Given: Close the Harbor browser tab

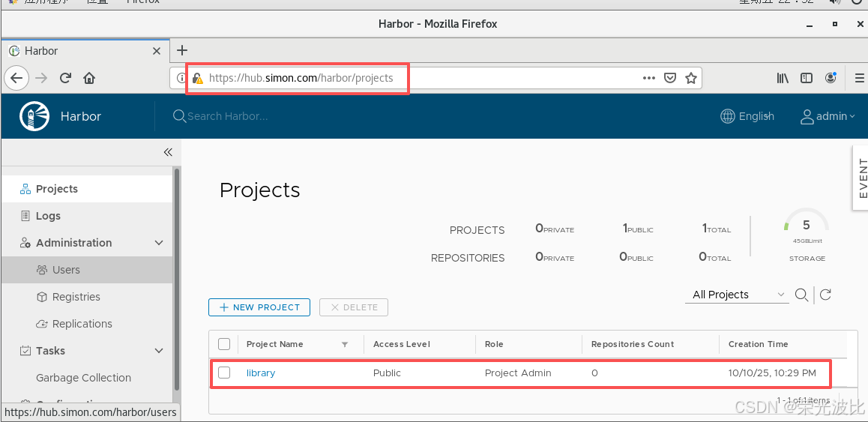Looking at the screenshot, I should click(157, 51).
